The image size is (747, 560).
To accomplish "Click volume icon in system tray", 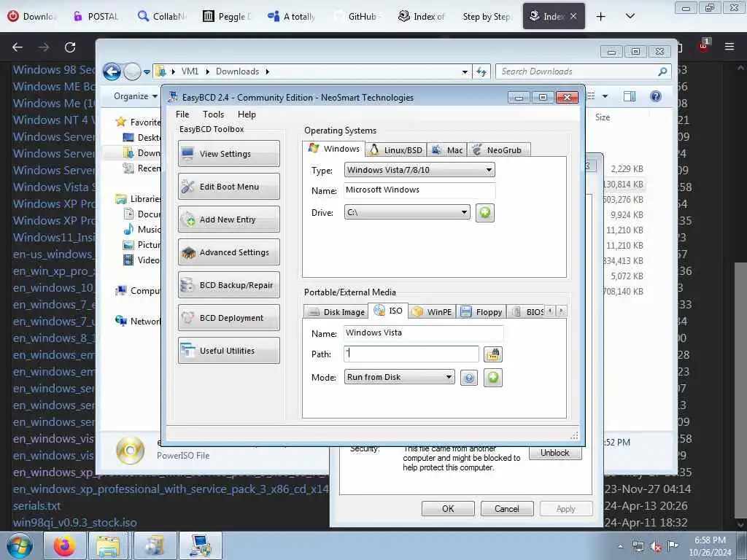I will tap(656, 546).
